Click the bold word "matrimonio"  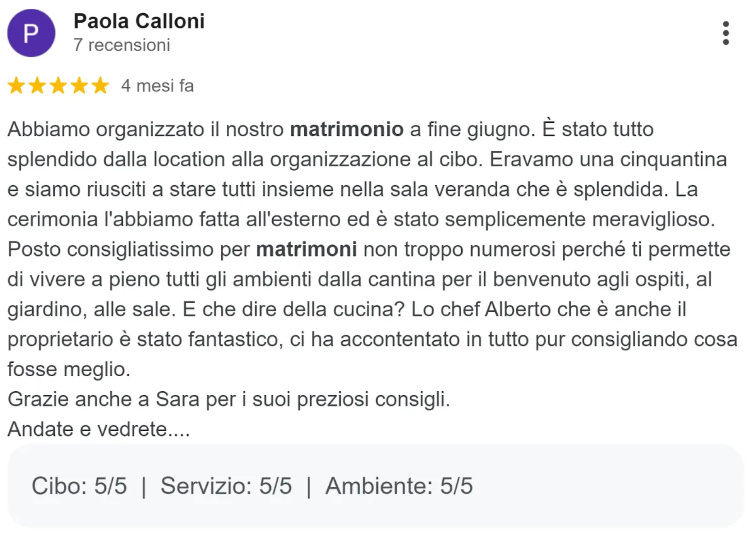(x=346, y=130)
